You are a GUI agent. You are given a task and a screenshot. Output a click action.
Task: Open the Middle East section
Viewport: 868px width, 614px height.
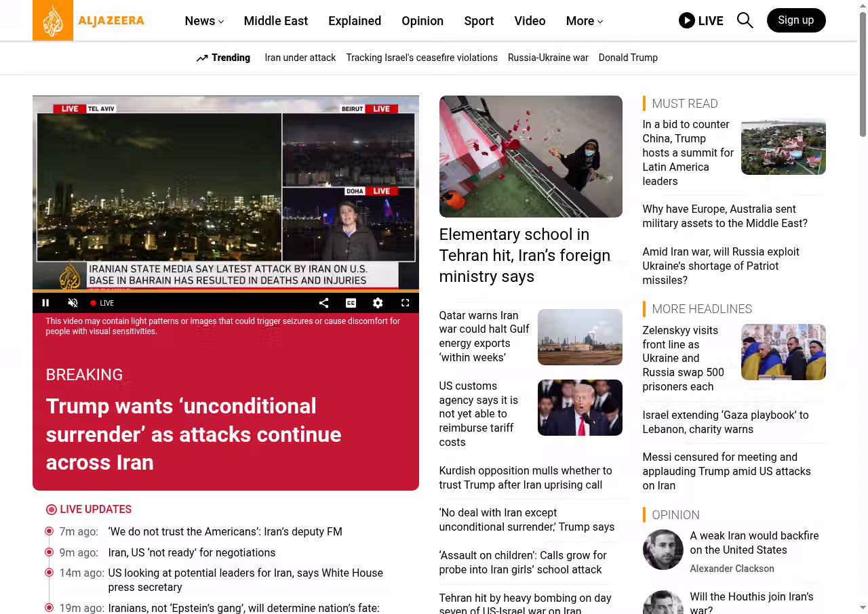(x=275, y=21)
